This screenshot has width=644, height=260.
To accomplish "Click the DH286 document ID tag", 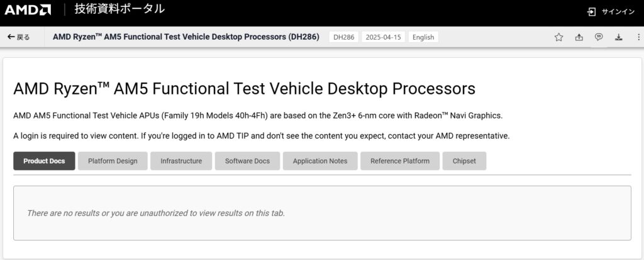I will coord(343,37).
